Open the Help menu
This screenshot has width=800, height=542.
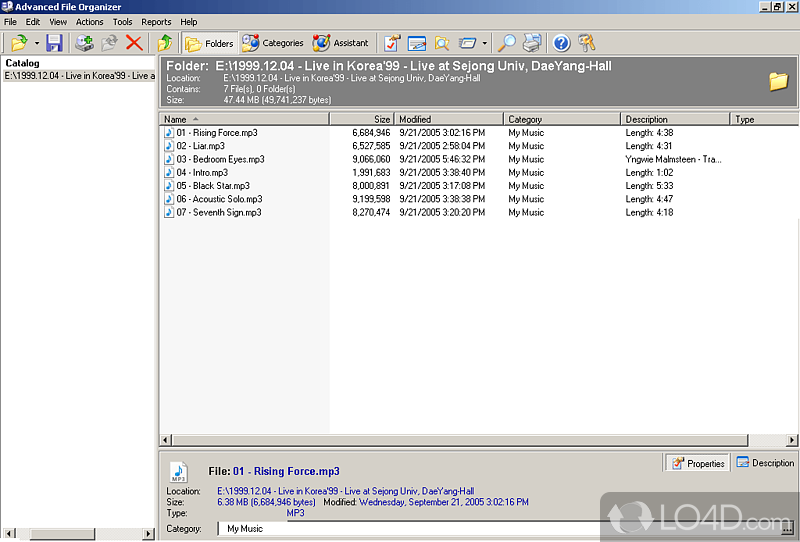(x=188, y=22)
